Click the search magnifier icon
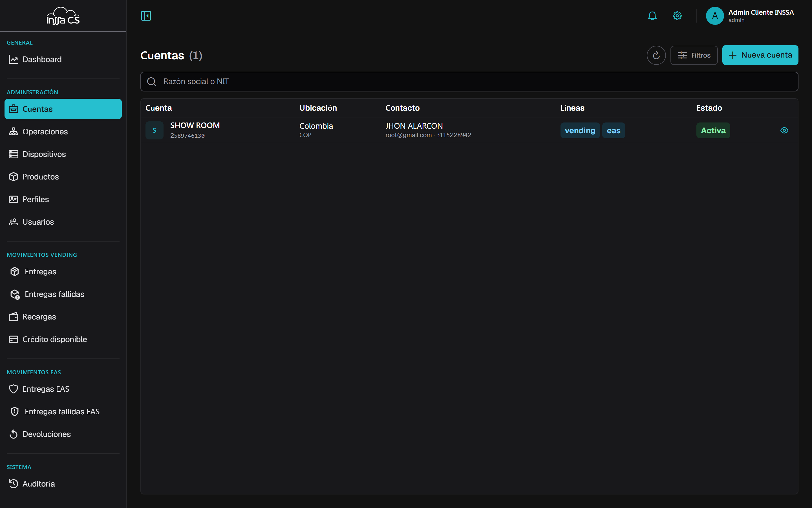Screen dimensions: 812x508 pos(152,82)
